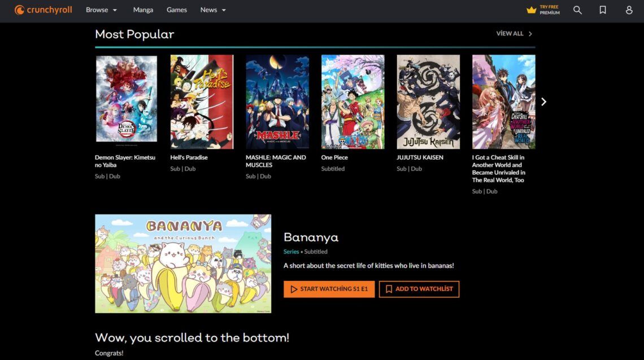Advance the Most Popular carousel with right arrow

543,102
